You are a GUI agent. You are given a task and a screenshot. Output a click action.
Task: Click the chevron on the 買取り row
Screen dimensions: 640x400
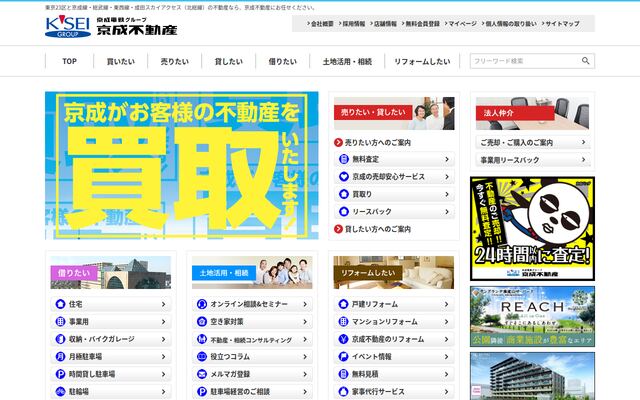[447, 194]
